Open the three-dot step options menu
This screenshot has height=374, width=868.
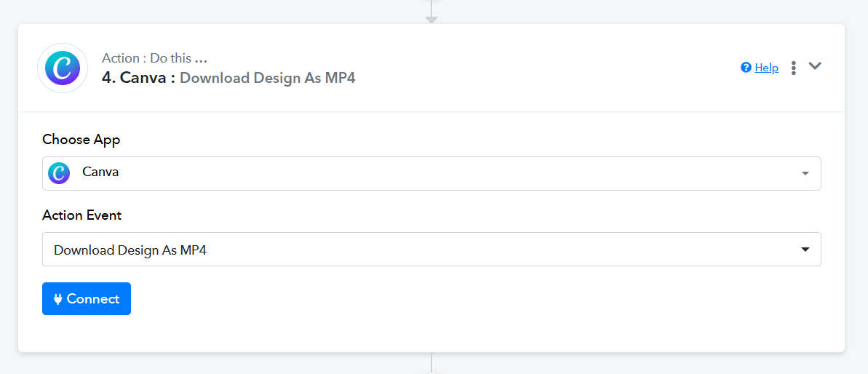[x=793, y=68]
